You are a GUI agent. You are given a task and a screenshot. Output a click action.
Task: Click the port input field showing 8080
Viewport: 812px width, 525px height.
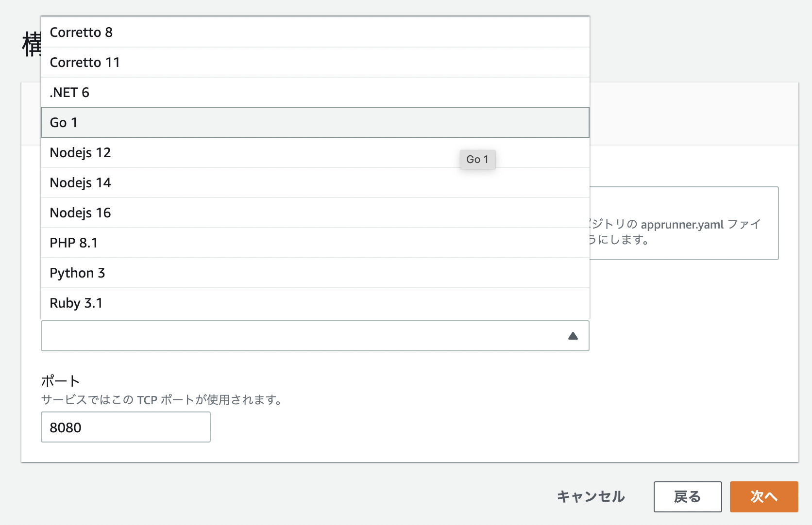(x=126, y=427)
